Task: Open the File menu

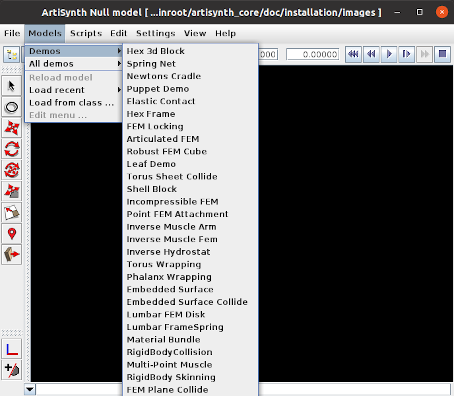Action: point(12,33)
